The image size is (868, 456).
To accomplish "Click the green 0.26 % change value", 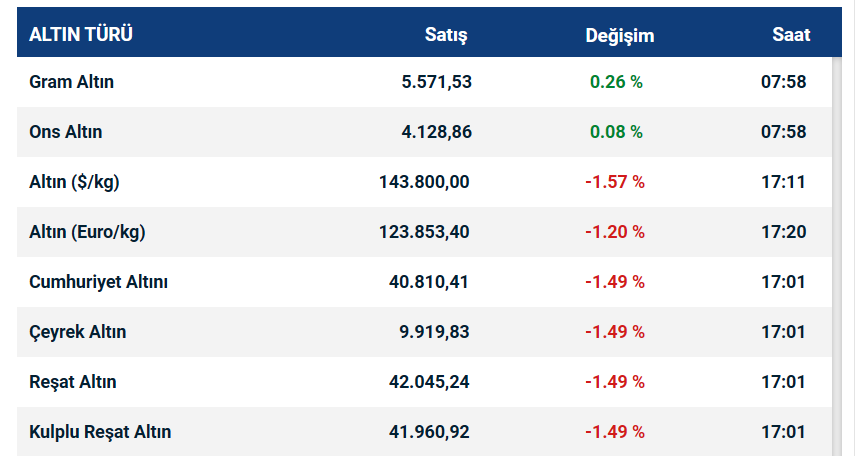I will coord(616,82).
